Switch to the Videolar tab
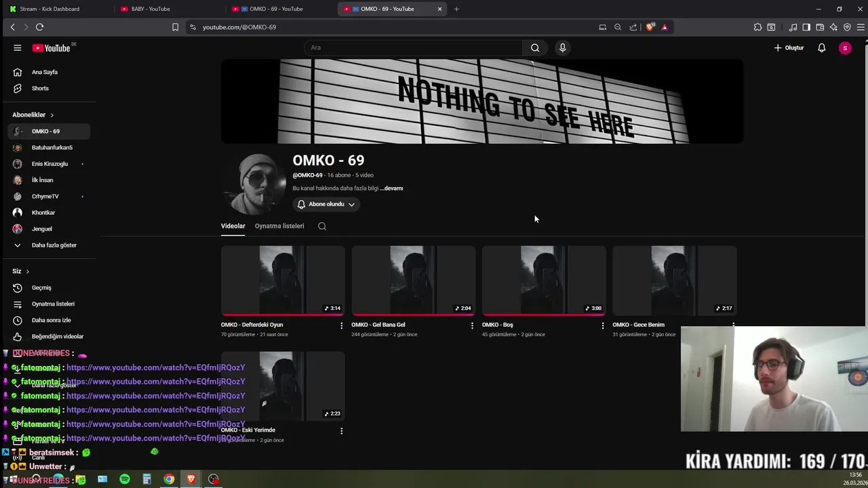Viewport: 868px width, 488px height. tap(233, 226)
